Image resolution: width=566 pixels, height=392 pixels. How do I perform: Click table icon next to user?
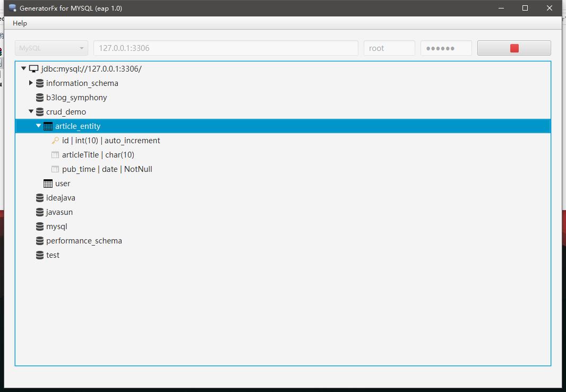tap(48, 184)
